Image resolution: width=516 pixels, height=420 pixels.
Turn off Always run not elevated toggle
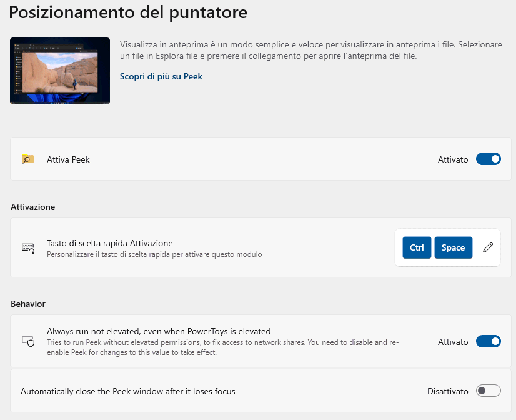coord(488,342)
